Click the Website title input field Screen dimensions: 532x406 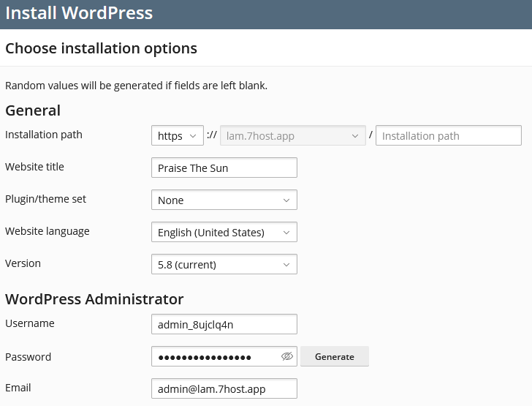click(224, 168)
